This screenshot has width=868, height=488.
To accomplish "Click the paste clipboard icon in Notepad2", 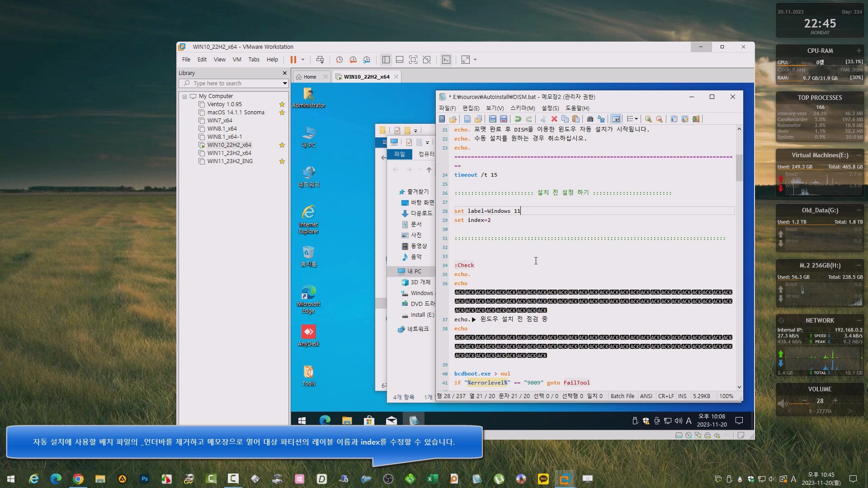I will click(x=576, y=119).
